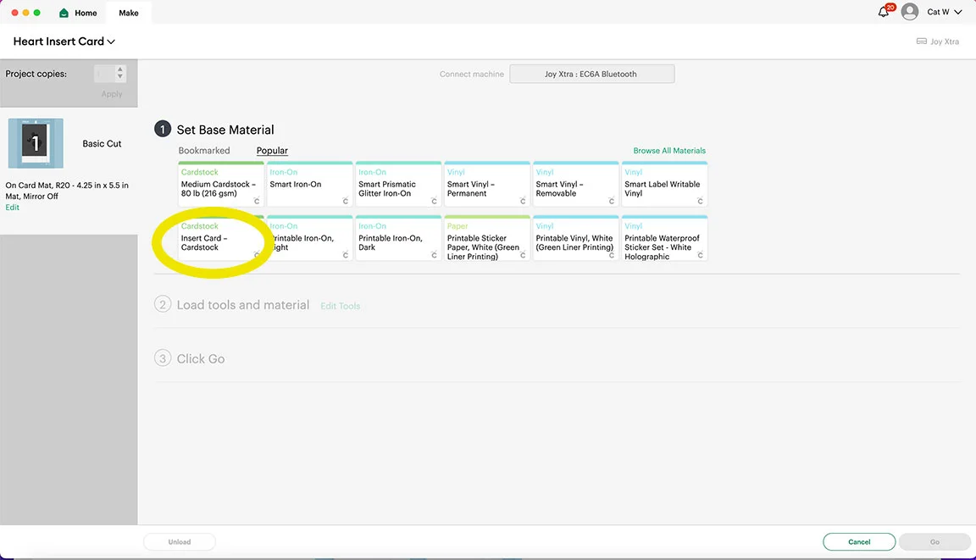Select the Popular materials tab
Image resolution: width=976 pixels, height=560 pixels.
point(272,151)
